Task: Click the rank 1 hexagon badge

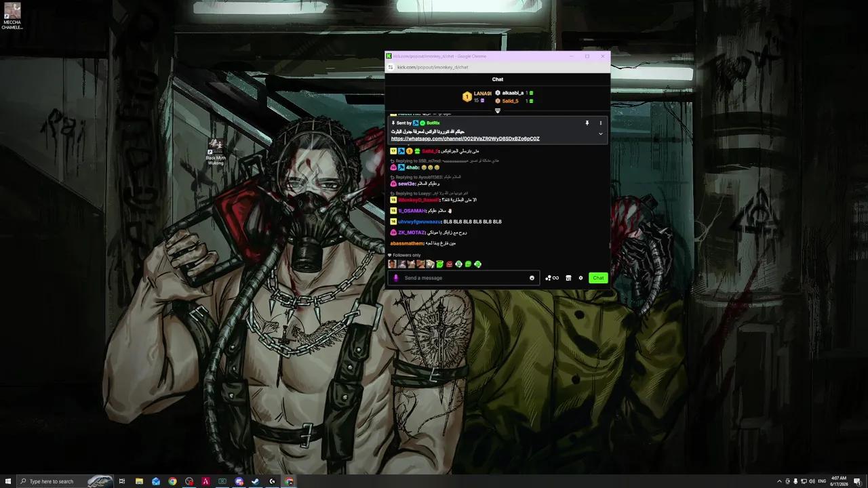Action: coord(467,97)
